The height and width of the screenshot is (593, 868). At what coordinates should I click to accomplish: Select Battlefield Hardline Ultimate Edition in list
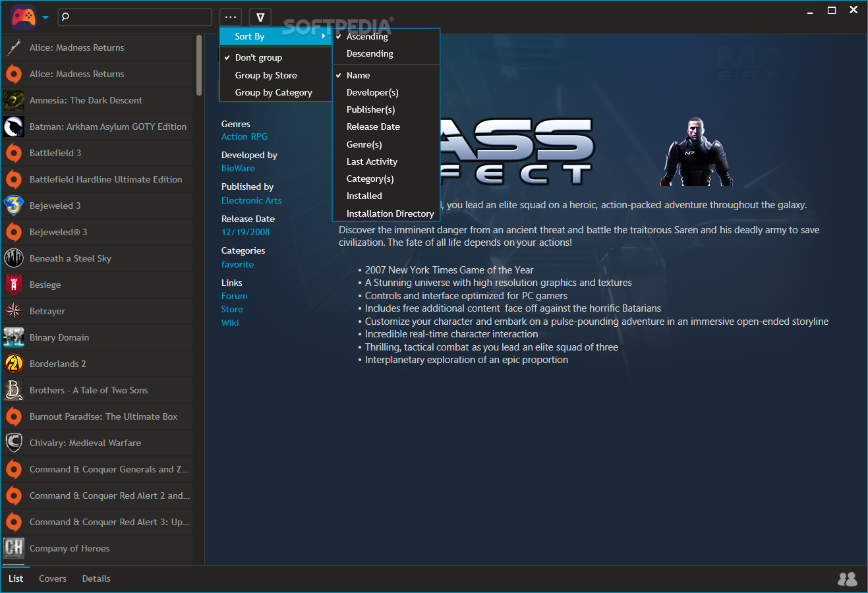pos(98,179)
